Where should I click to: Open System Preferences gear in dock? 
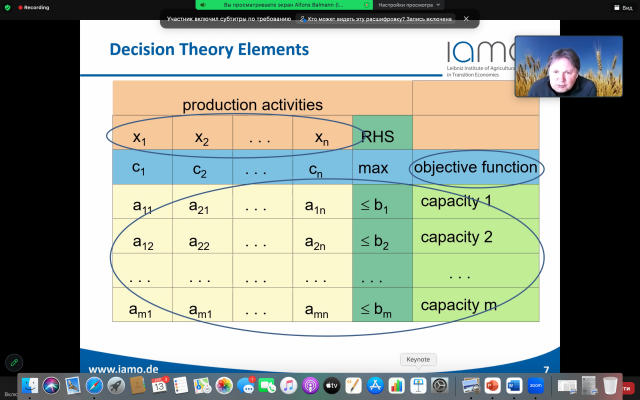[440, 386]
